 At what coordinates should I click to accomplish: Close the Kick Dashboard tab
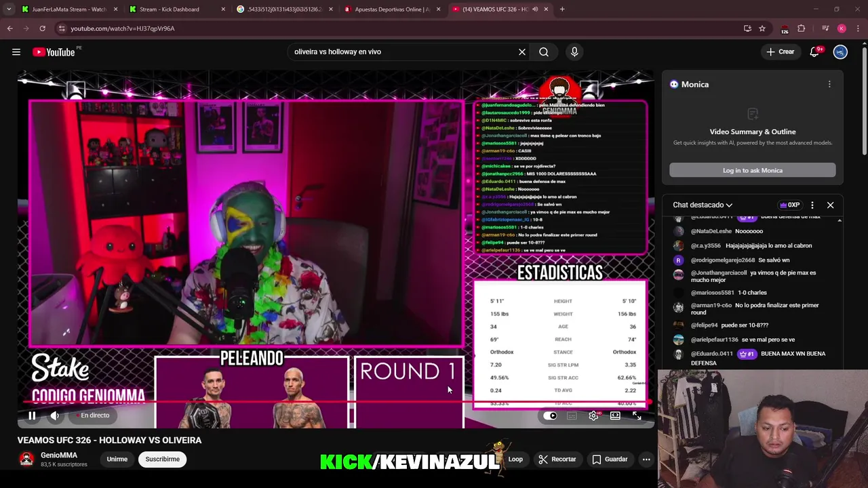[x=223, y=9]
